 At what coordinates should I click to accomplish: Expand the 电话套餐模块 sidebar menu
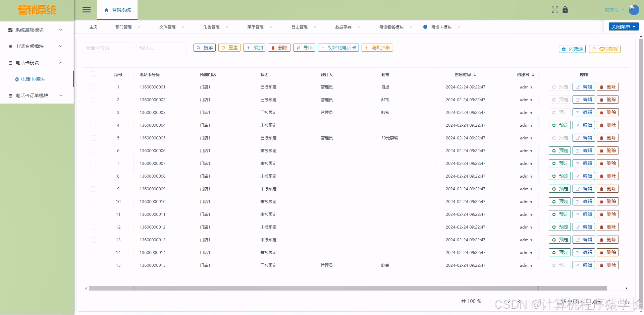point(37,46)
